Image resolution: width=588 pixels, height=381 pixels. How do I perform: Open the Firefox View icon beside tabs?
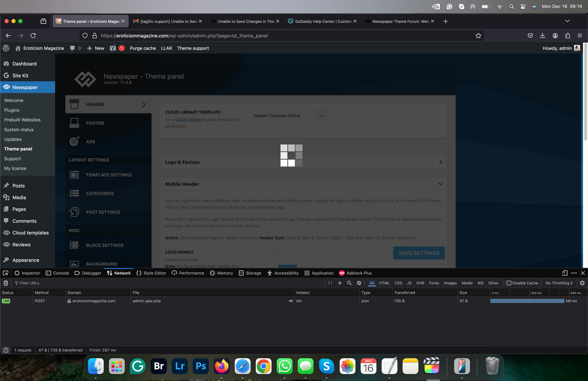click(43, 21)
